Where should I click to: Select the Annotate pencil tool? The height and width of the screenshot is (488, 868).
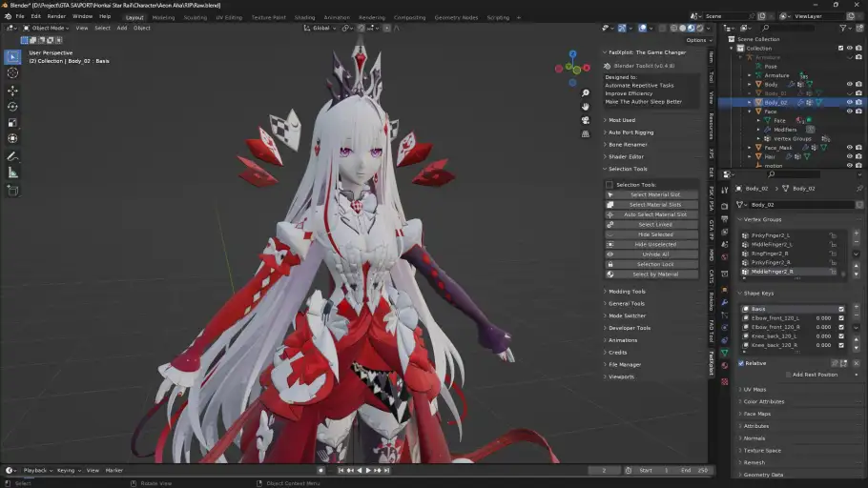coord(12,156)
